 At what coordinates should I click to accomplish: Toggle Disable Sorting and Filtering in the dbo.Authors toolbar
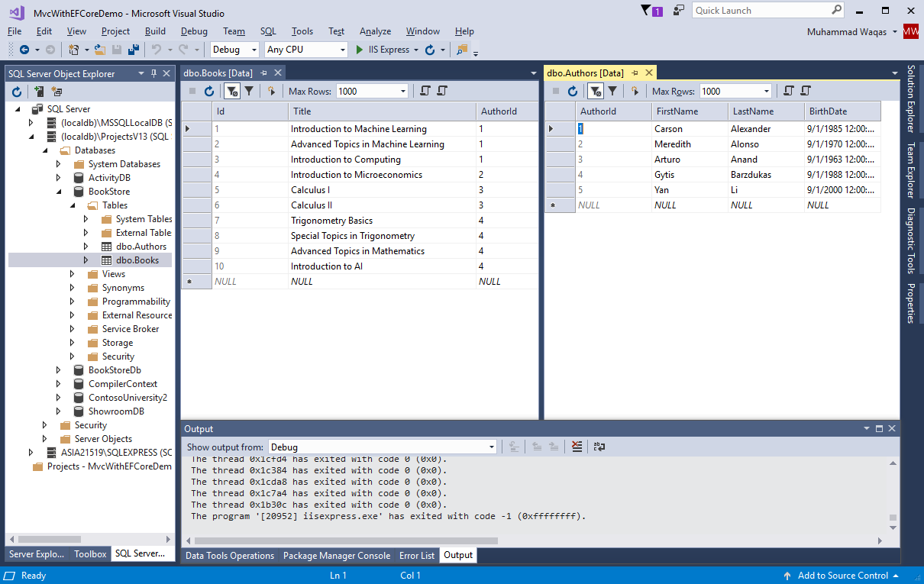click(596, 91)
